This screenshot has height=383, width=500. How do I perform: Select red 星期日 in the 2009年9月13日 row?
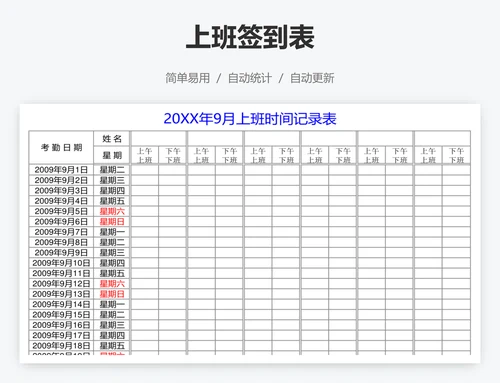click(112, 294)
